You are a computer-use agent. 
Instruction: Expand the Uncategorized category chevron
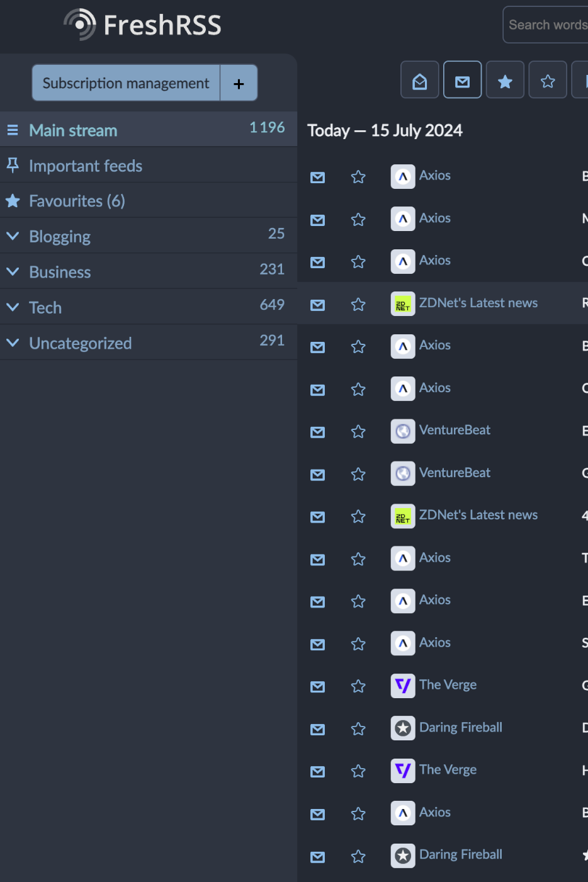[x=13, y=342]
